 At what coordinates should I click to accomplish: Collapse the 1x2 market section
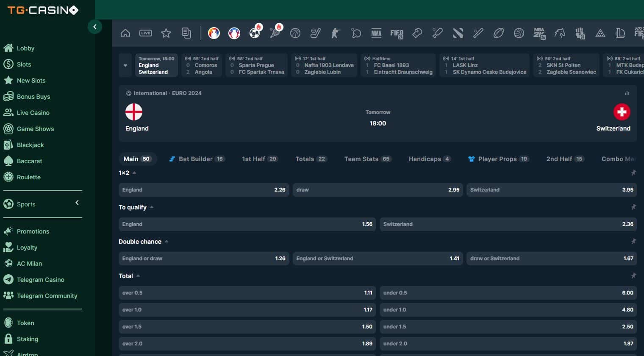click(134, 172)
